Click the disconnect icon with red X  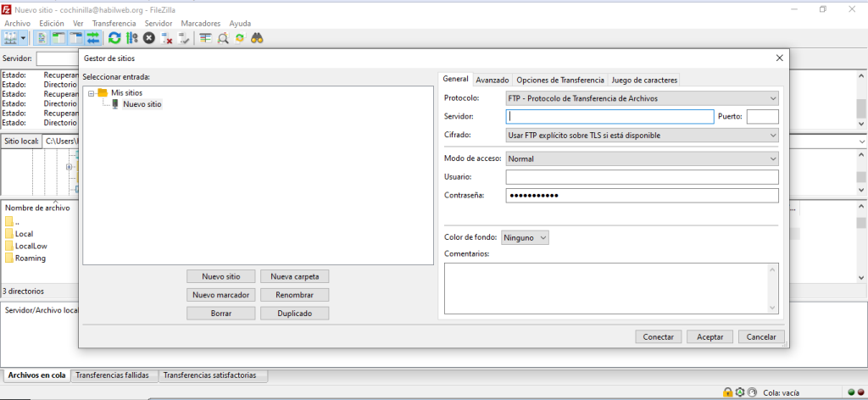[167, 38]
